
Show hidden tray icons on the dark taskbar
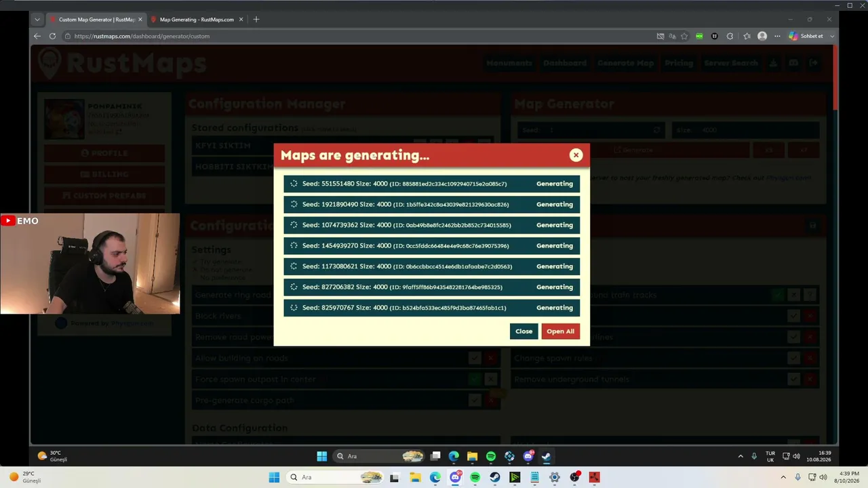click(x=741, y=456)
